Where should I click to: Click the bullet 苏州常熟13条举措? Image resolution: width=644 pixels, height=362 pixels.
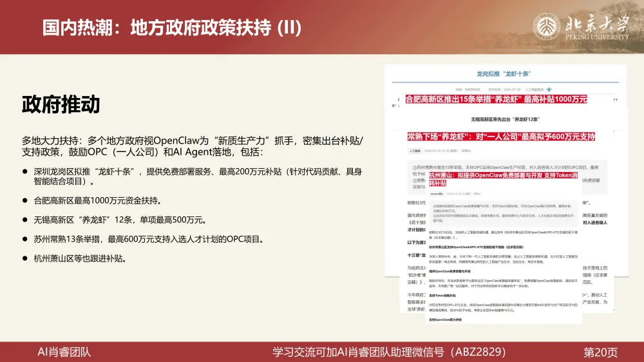[149, 239]
